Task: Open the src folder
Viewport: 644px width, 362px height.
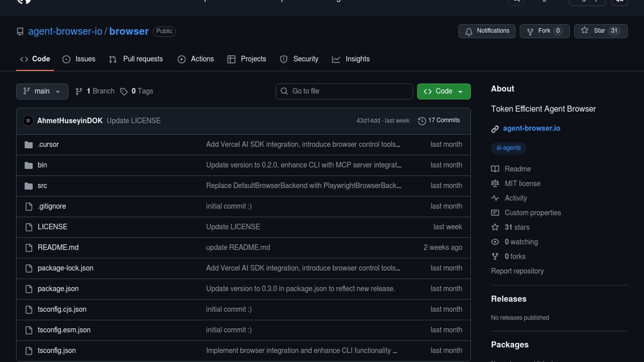Action: point(42,186)
